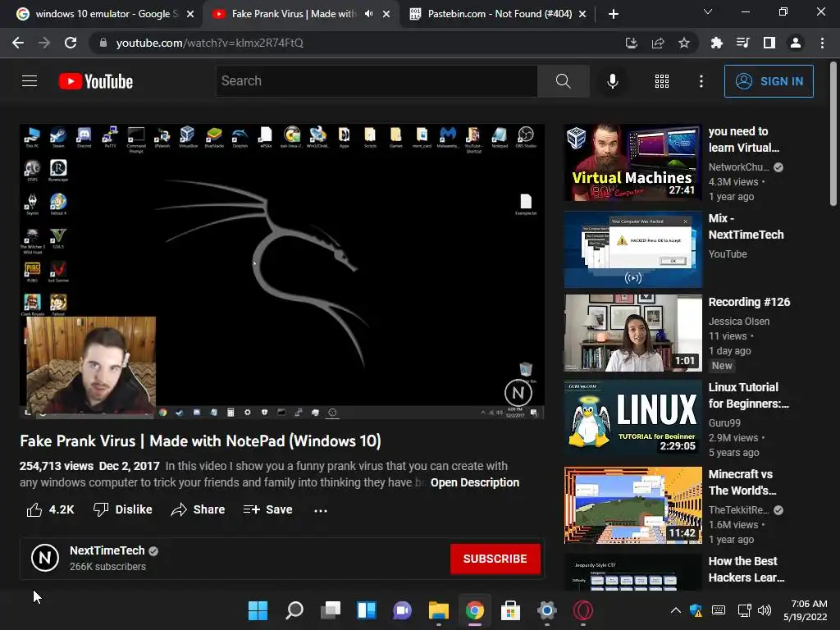Show hidden system tray icons
The image size is (840, 630).
tap(676, 610)
